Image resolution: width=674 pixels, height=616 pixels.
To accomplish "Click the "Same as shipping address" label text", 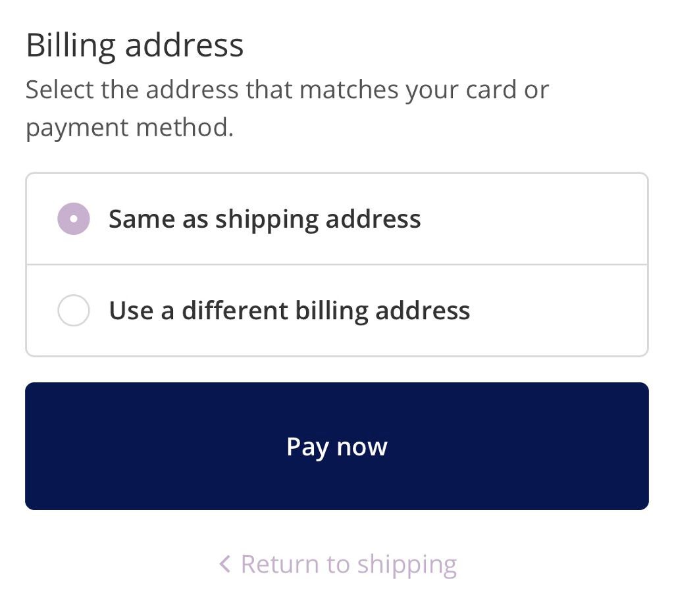I will click(x=265, y=218).
